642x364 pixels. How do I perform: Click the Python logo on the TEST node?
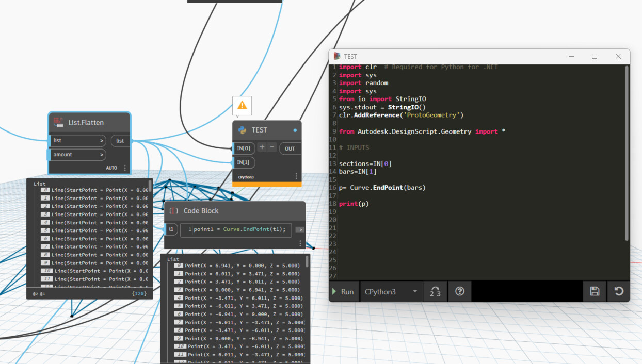[x=242, y=129]
